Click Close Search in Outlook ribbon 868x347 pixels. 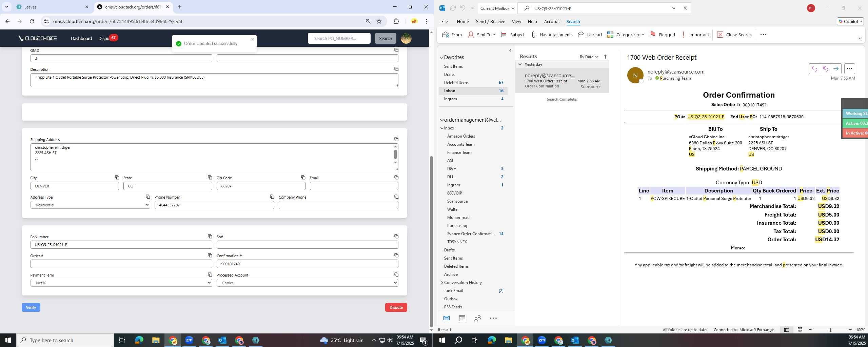click(x=734, y=35)
